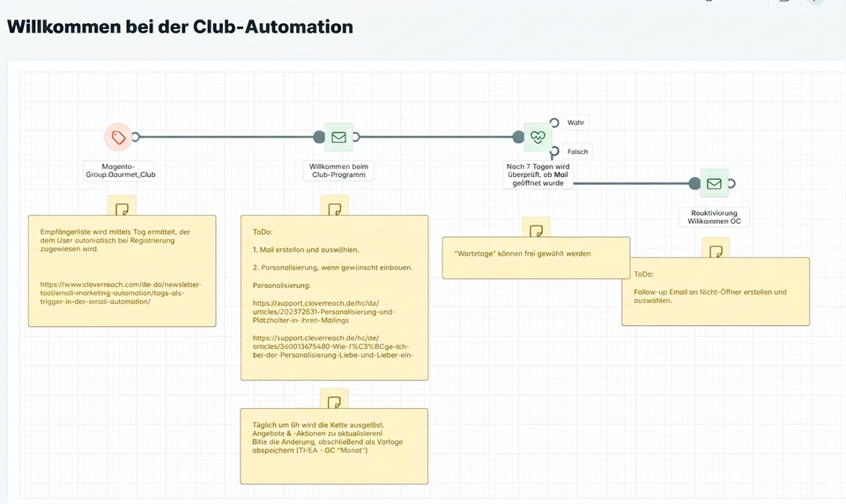Open the Willkommen beim Club-Programm mail node
This screenshot has height=504, width=846.
point(338,137)
